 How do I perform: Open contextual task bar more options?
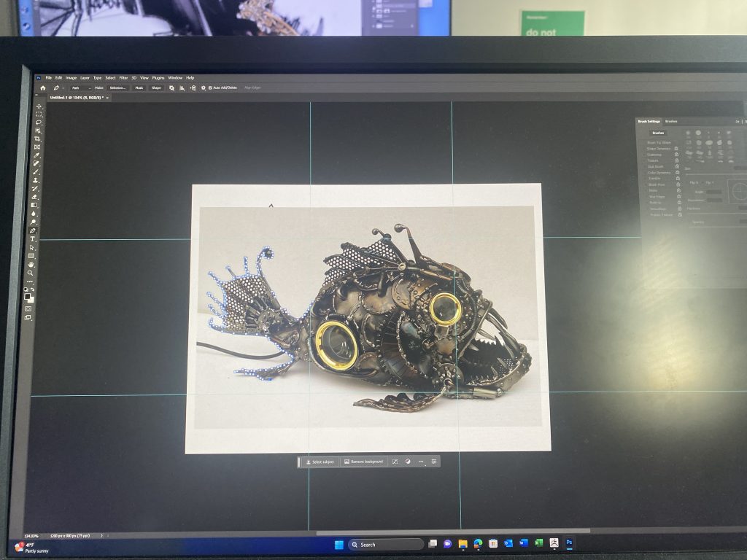pyautogui.click(x=421, y=462)
